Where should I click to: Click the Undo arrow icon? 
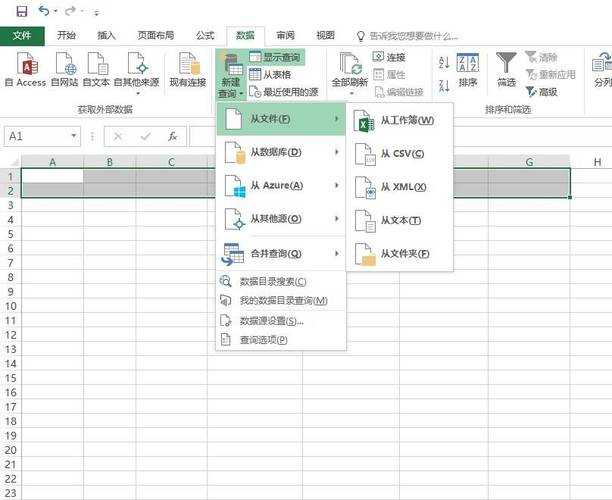44,11
